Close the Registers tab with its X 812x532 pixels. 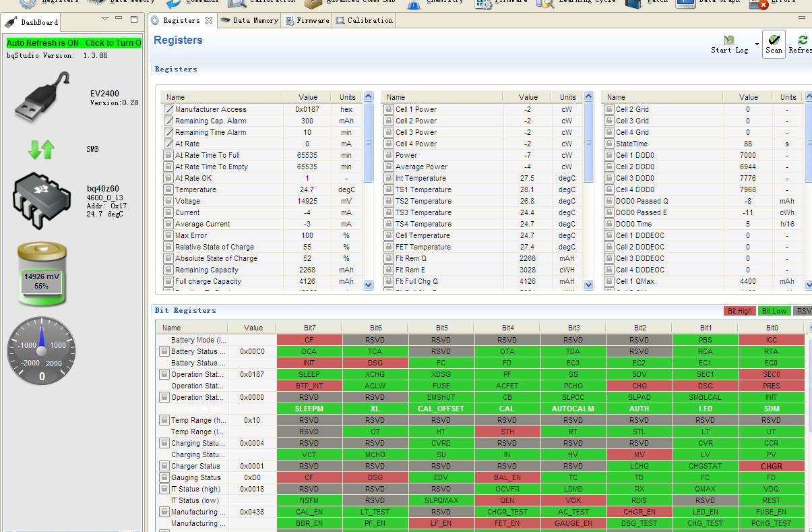click(209, 21)
